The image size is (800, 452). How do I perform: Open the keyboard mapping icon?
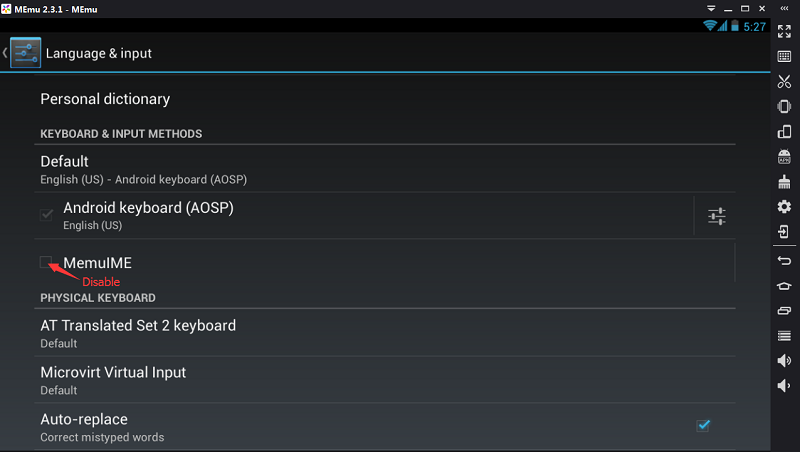click(x=784, y=57)
